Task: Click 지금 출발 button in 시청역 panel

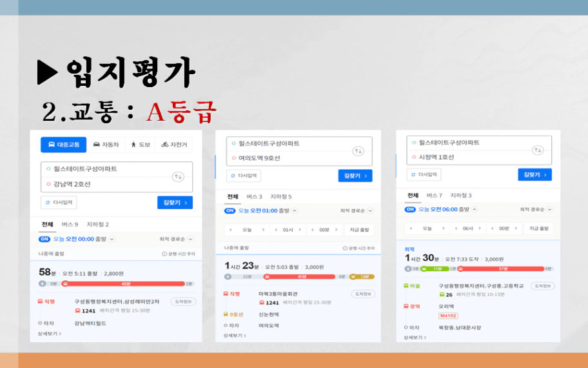Action: (x=539, y=229)
